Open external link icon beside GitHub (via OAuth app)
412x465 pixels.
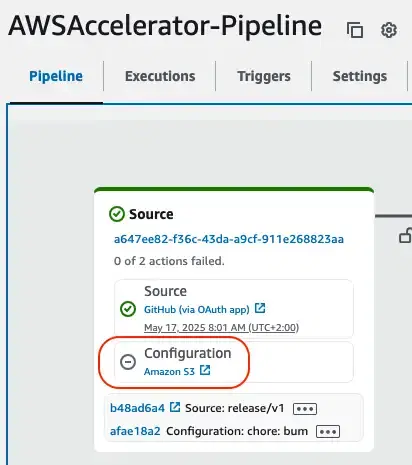(x=260, y=308)
